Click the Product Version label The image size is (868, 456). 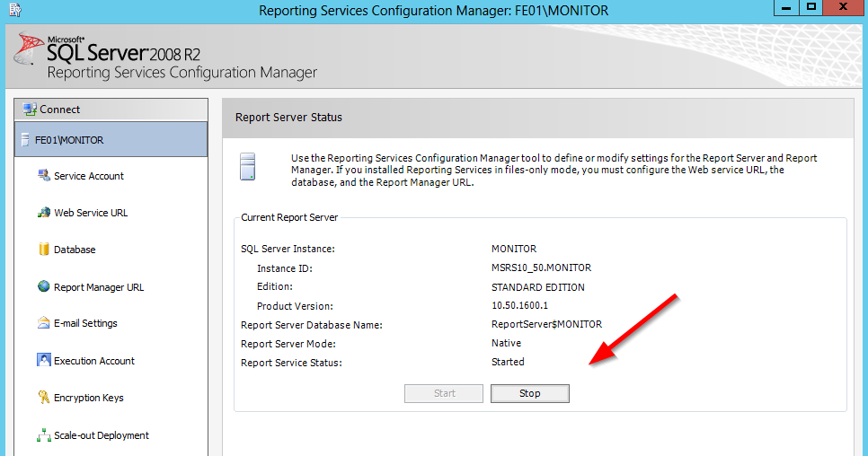point(295,306)
